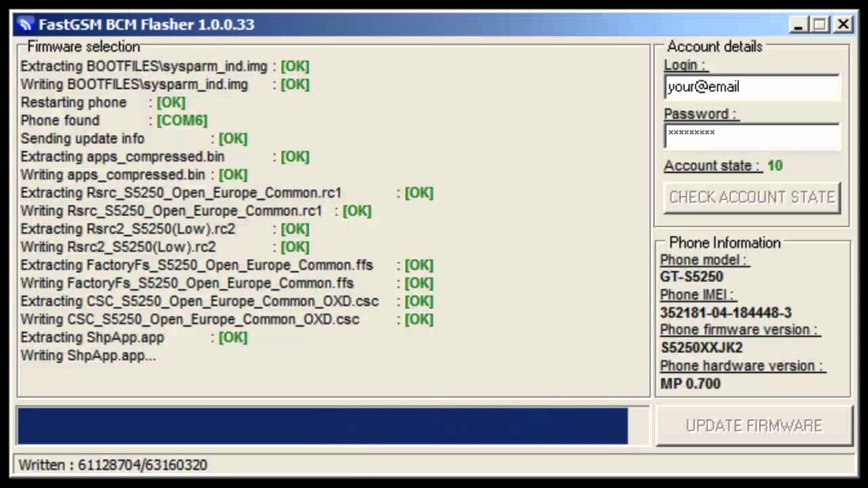Click 'Writing ShpApp.app...' log line
868x488 pixels.
(88, 355)
